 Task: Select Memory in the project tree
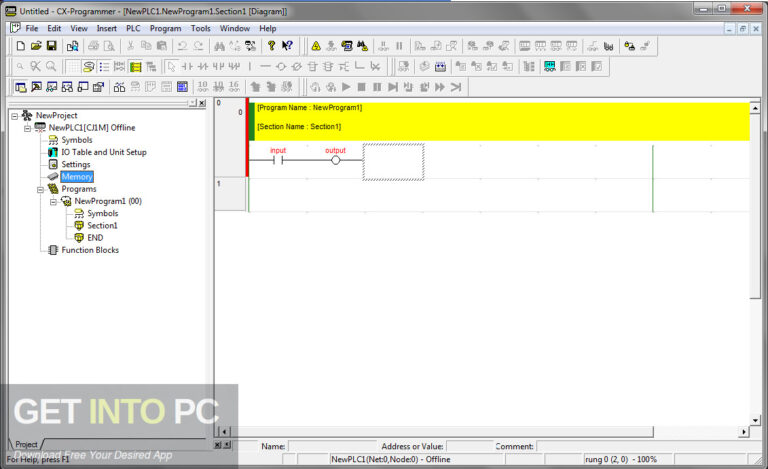pos(77,177)
